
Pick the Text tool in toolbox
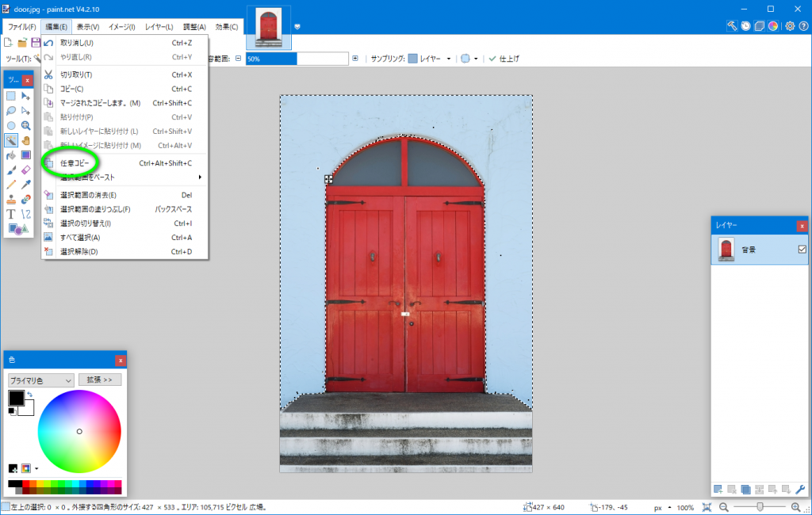click(11, 214)
